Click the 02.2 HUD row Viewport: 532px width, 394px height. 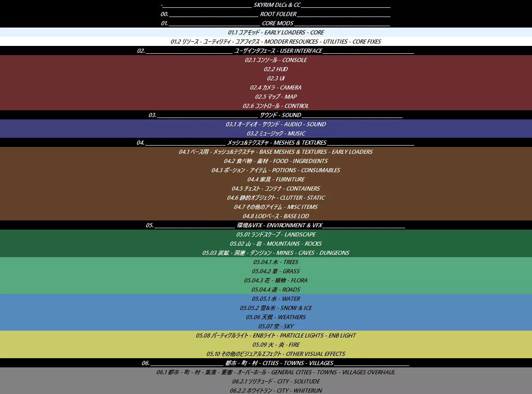[x=266, y=69]
